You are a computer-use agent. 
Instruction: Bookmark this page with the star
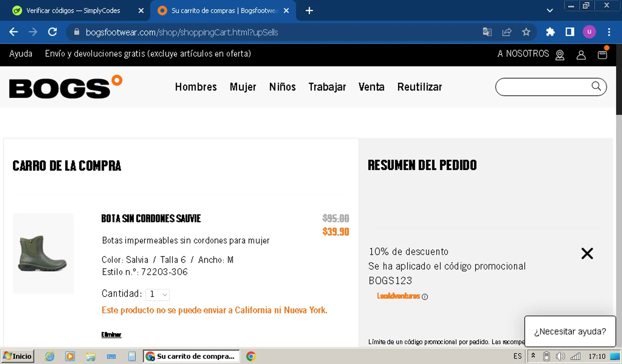tap(526, 32)
